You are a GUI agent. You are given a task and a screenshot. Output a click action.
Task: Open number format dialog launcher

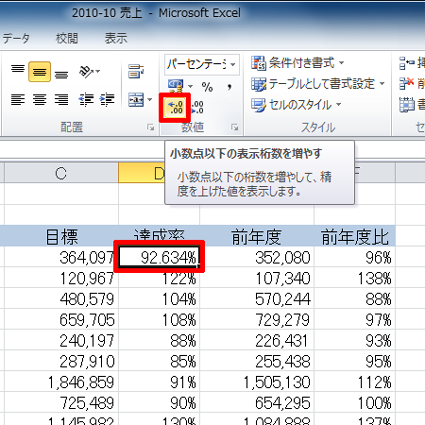235,127
